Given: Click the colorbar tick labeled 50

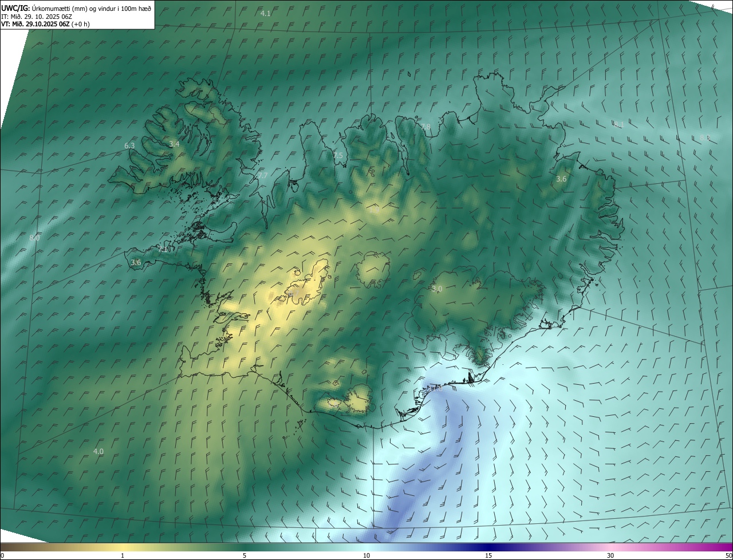Looking at the screenshot, I should click(x=728, y=555).
